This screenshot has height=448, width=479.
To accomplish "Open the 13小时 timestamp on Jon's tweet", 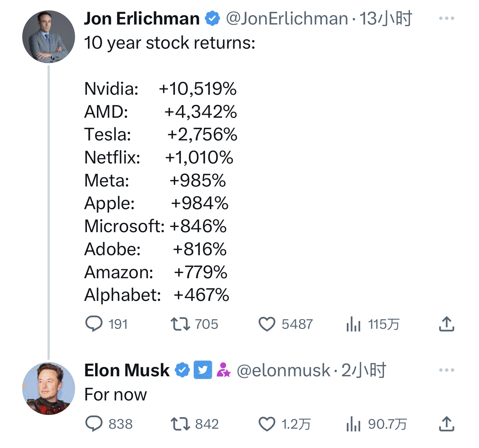I will (386, 19).
